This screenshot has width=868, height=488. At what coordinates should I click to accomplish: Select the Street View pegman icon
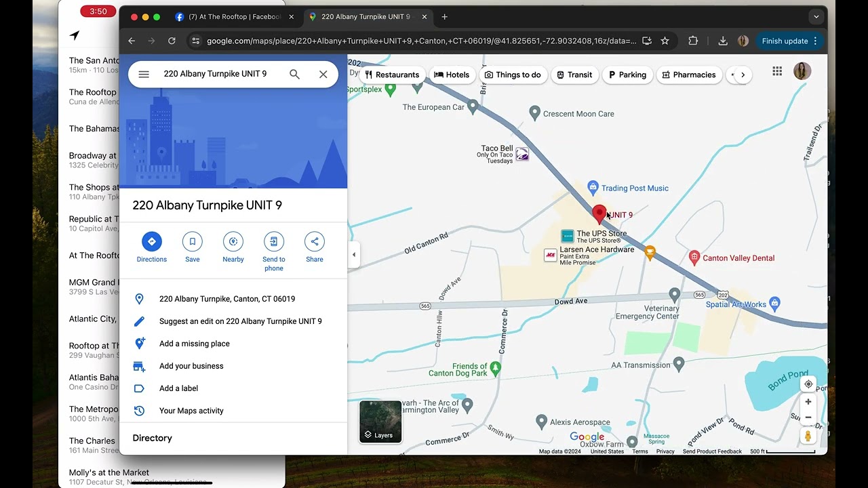point(808,436)
